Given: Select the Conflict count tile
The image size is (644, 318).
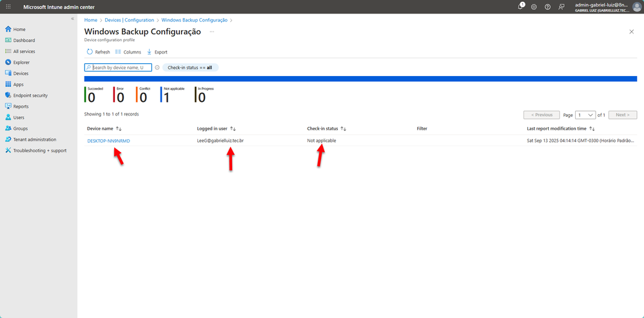Looking at the screenshot, I should [x=142, y=94].
